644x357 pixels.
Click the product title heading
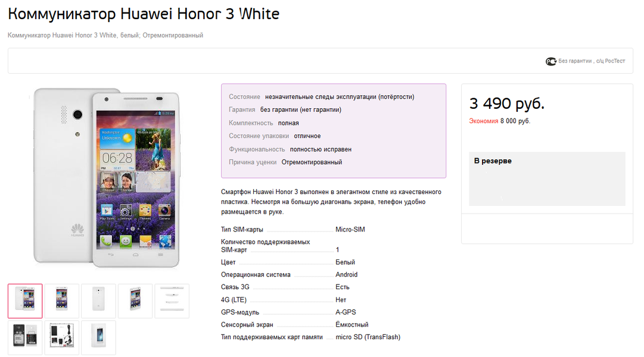pyautogui.click(x=144, y=14)
